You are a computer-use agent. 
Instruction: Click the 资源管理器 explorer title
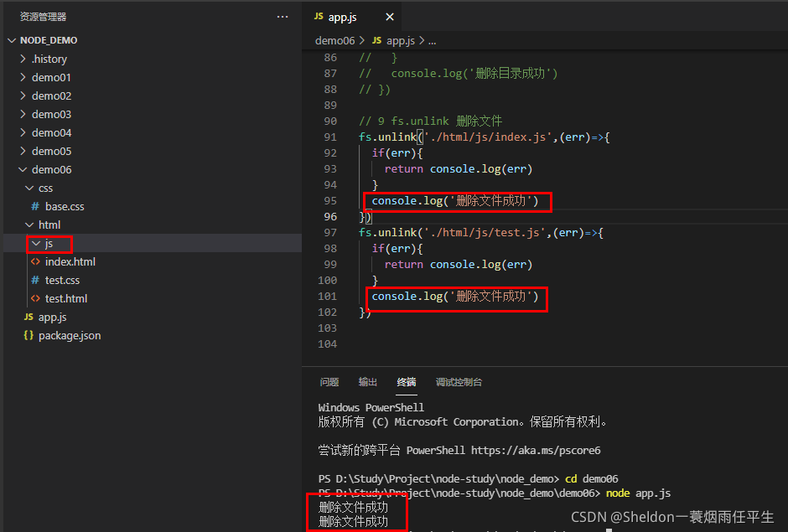coord(44,17)
